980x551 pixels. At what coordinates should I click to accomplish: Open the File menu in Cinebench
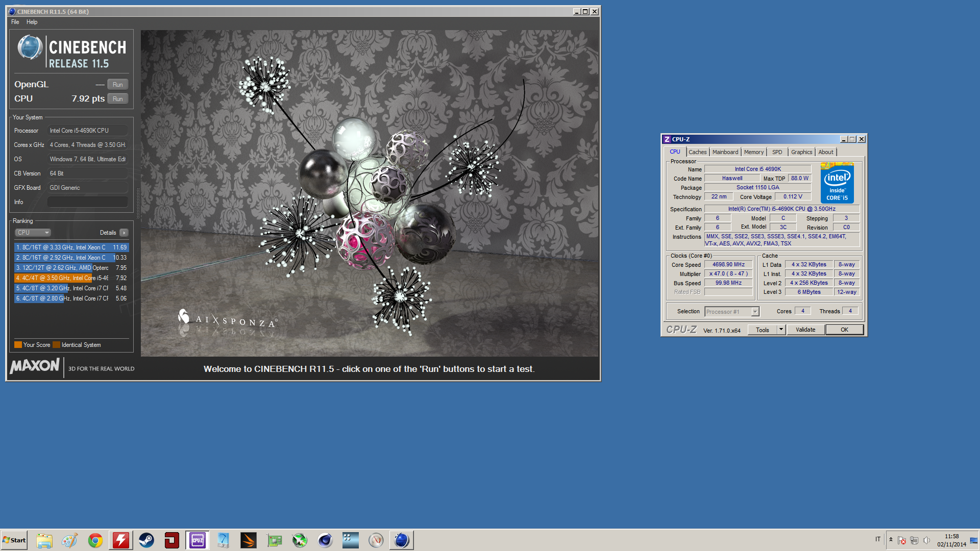pos(15,22)
